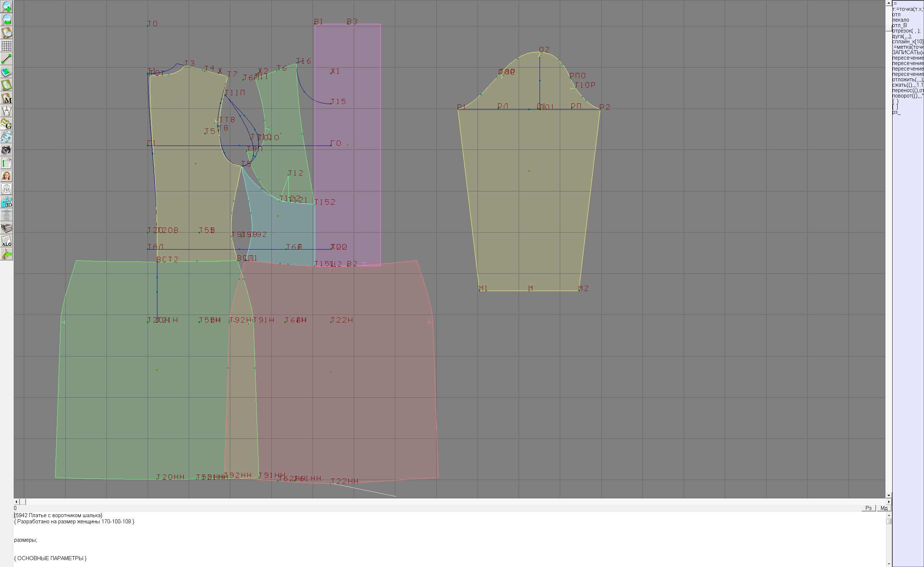The width and height of the screenshot is (924, 567).
Task: Click the woman's face mannequin icon
Action: (x=7, y=176)
